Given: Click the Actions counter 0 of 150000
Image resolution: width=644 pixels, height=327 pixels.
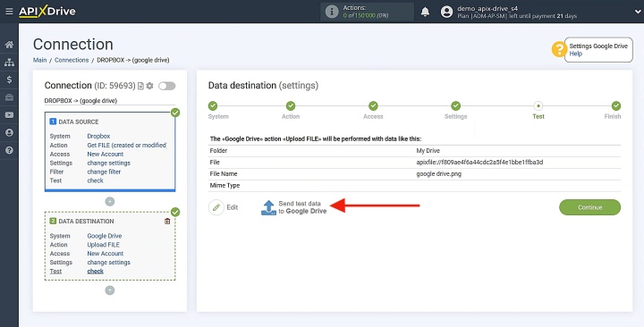Looking at the screenshot, I should click(366, 15).
